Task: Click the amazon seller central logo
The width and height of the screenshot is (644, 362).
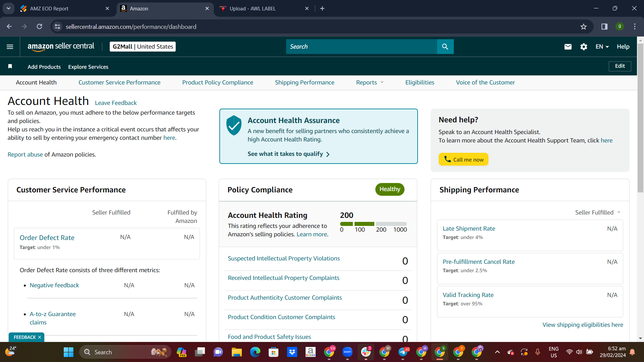Action: tap(61, 47)
